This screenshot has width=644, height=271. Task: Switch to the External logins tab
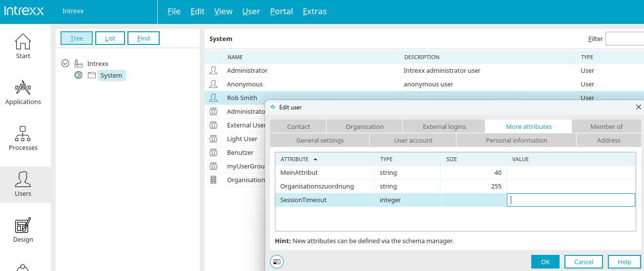coord(444,126)
